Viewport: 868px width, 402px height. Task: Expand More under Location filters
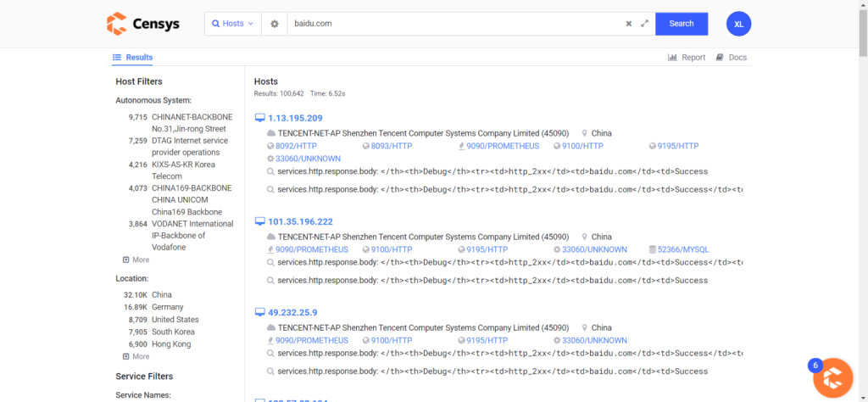(136, 356)
